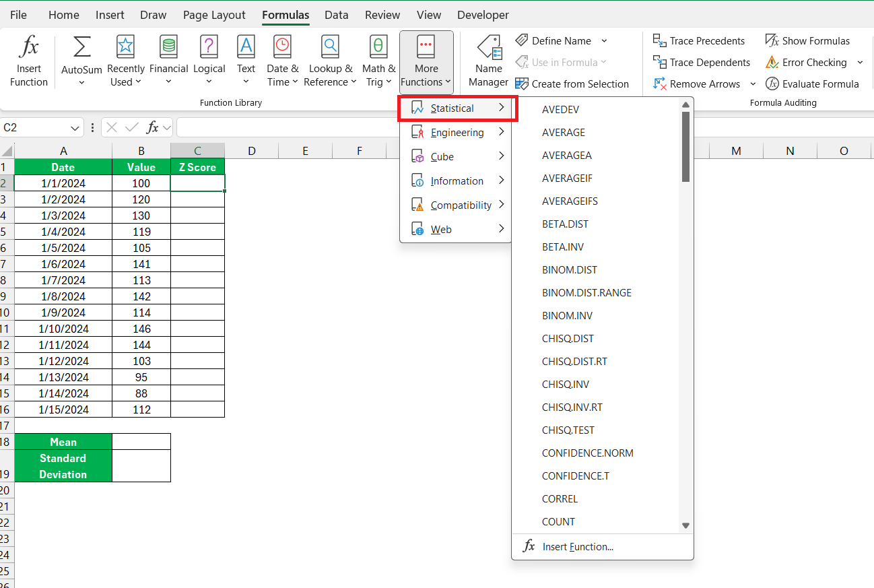Open the Date & Time functions icon
The image size is (874, 588).
[282, 47]
